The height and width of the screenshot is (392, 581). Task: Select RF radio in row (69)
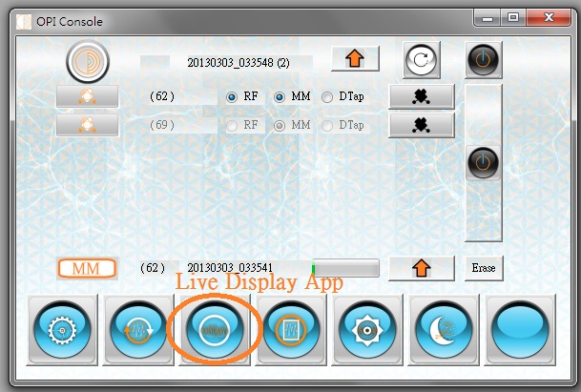point(232,126)
